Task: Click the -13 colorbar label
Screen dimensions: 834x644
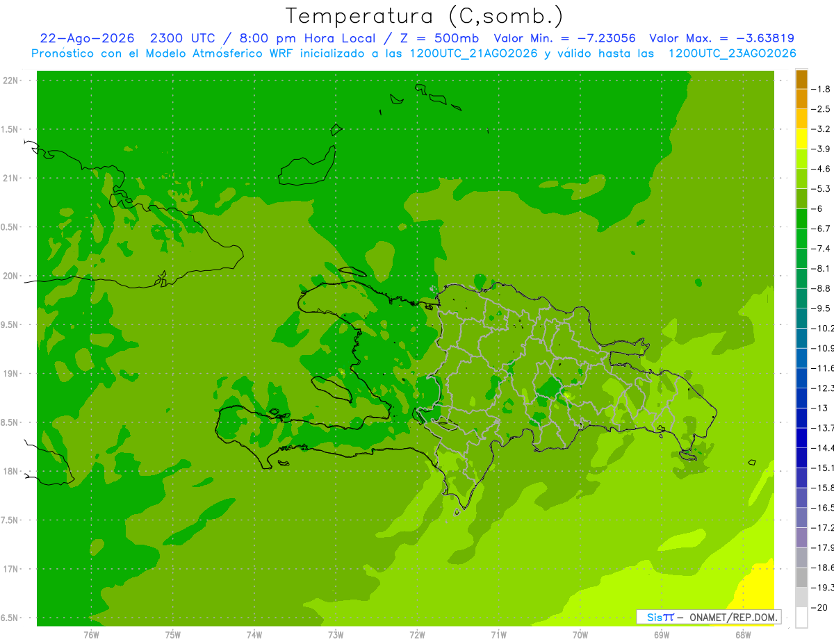Action: pyautogui.click(x=820, y=408)
